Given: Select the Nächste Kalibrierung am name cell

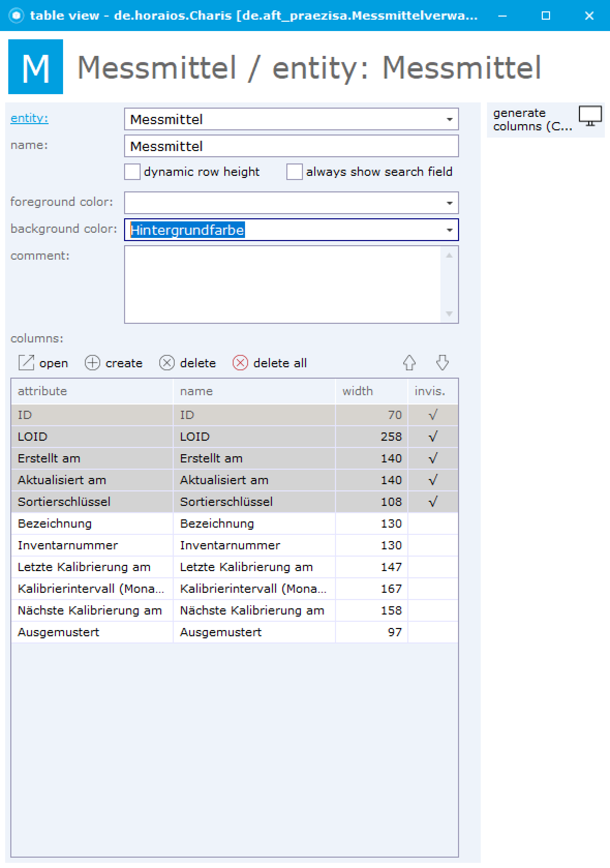Looking at the screenshot, I should pos(254,610).
